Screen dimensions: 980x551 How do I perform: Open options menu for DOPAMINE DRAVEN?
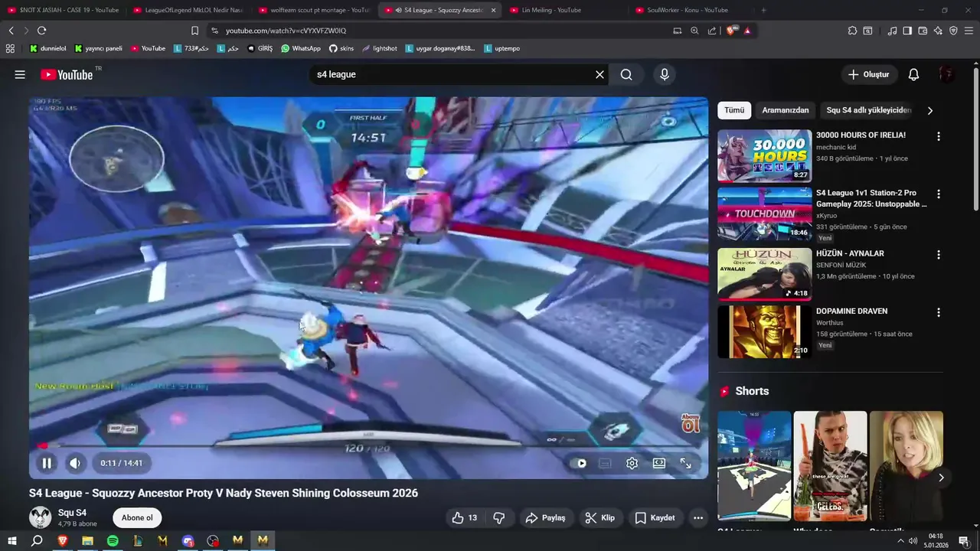click(939, 312)
